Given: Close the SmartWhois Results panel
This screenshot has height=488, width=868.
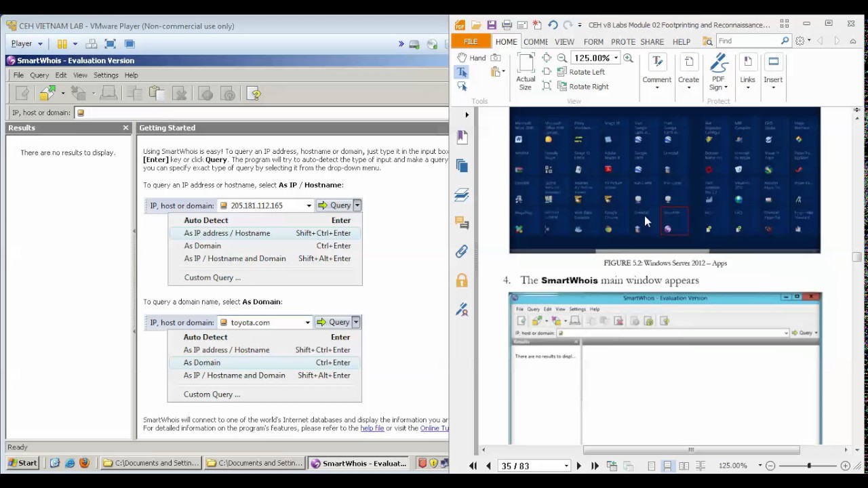Looking at the screenshot, I should click(125, 127).
